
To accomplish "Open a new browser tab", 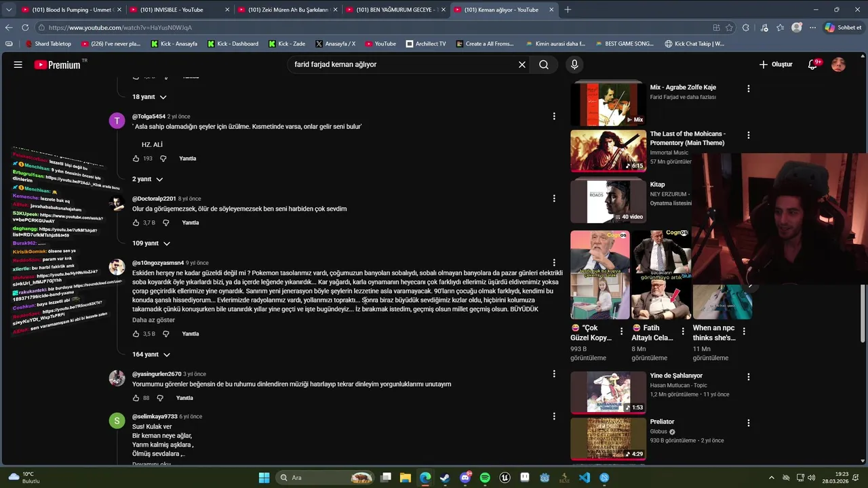I will [568, 9].
